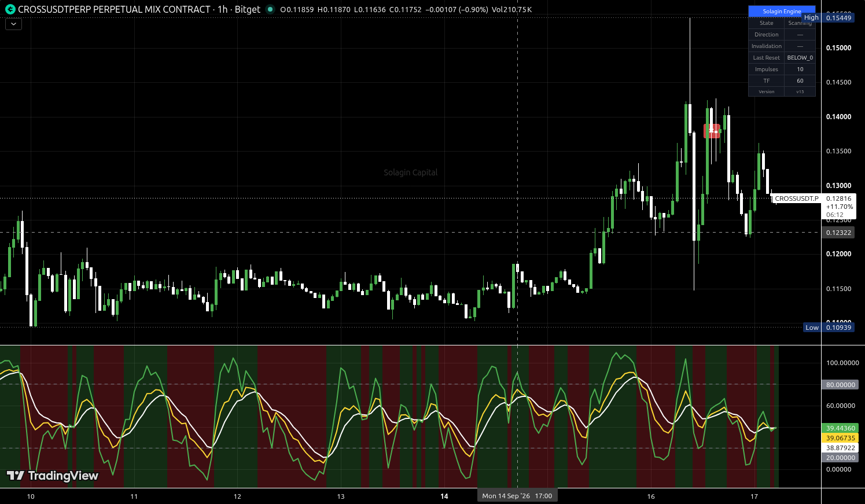Image resolution: width=865 pixels, height=504 pixels.
Task: Click 0.13500 on the price scale
Action: pos(838,151)
